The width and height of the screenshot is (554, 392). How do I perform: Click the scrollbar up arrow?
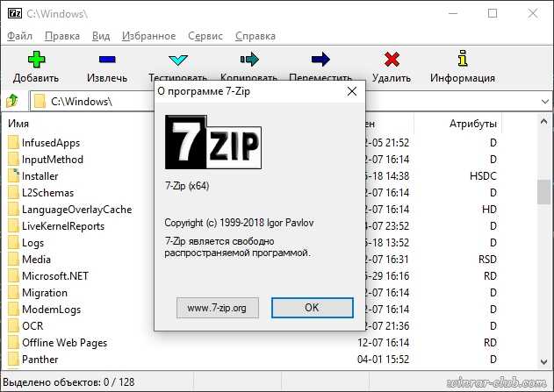(x=544, y=122)
